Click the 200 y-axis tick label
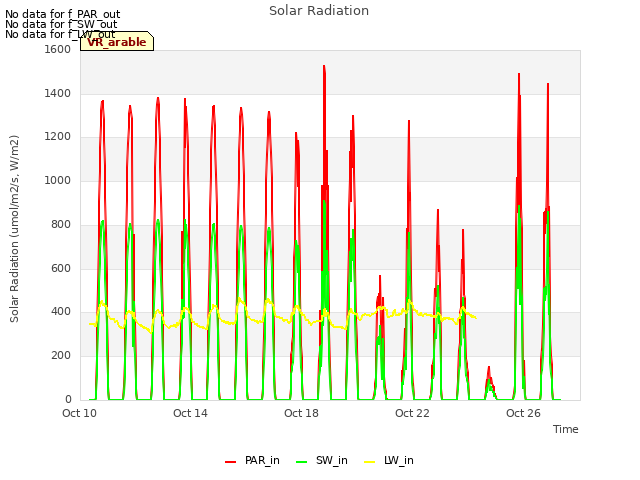Viewport: 640px width, 480px height. [61, 356]
